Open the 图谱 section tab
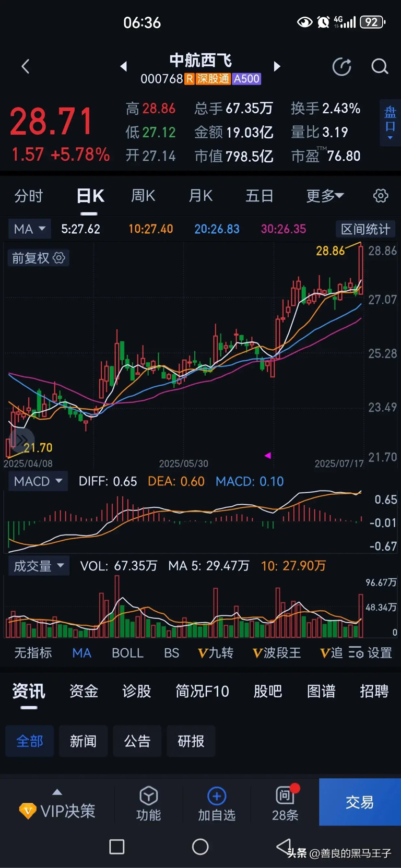The width and height of the screenshot is (401, 868). tap(321, 691)
